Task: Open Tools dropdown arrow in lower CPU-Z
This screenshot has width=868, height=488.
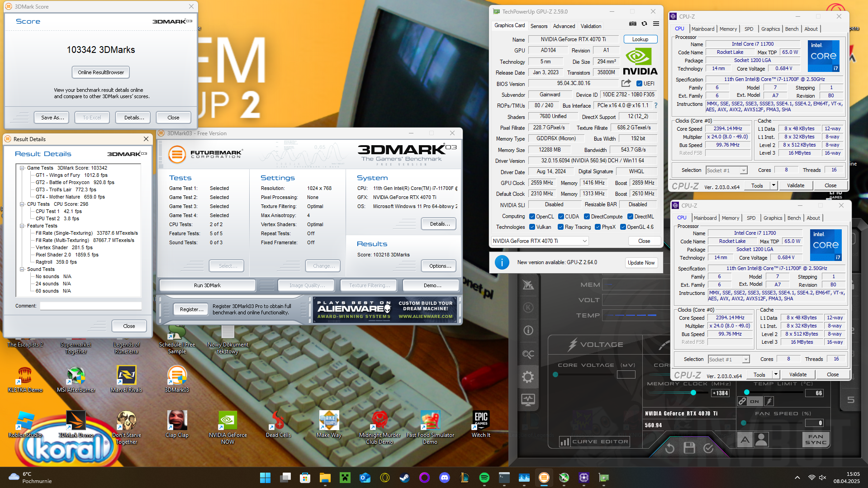Action: point(776,374)
